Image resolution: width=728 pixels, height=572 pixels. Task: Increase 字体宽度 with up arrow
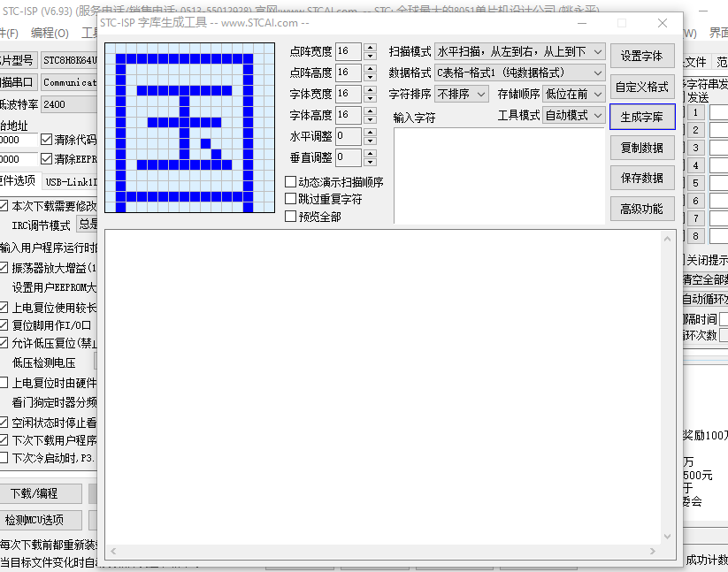tap(370, 89)
